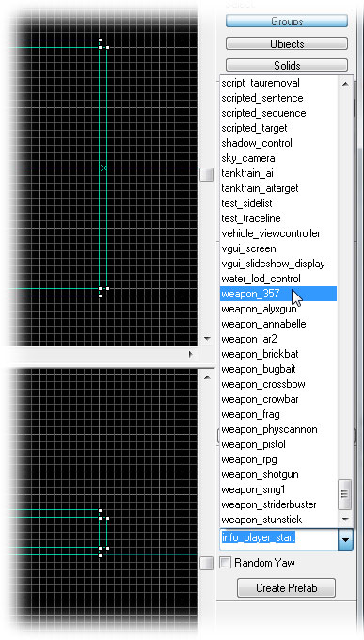Select scripted_sentence entity
Screen dimensions: 364x640
278,98
